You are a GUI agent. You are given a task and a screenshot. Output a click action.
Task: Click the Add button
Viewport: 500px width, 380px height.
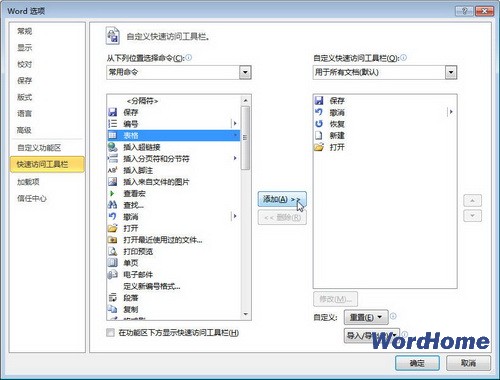(282, 199)
